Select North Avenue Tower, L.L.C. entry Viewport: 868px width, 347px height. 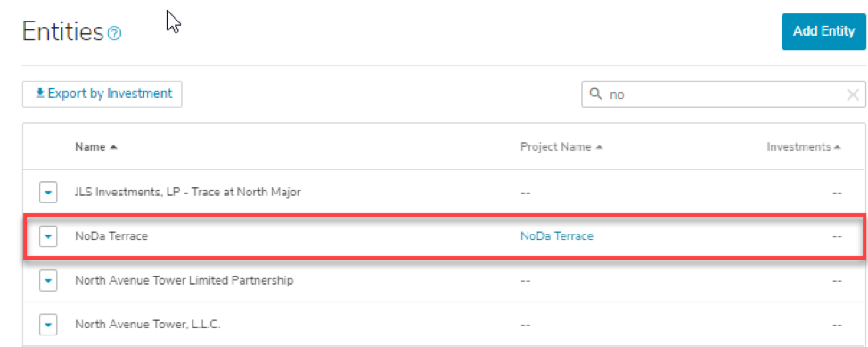[148, 325]
